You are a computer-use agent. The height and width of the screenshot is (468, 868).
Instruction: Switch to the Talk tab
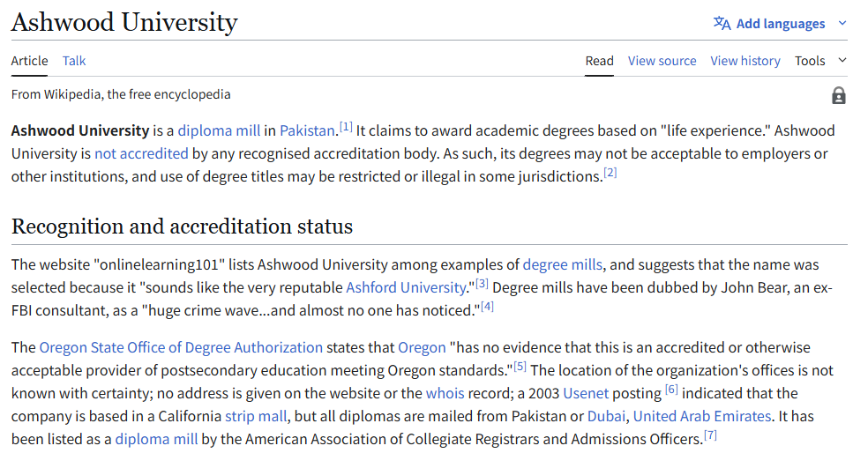74,61
